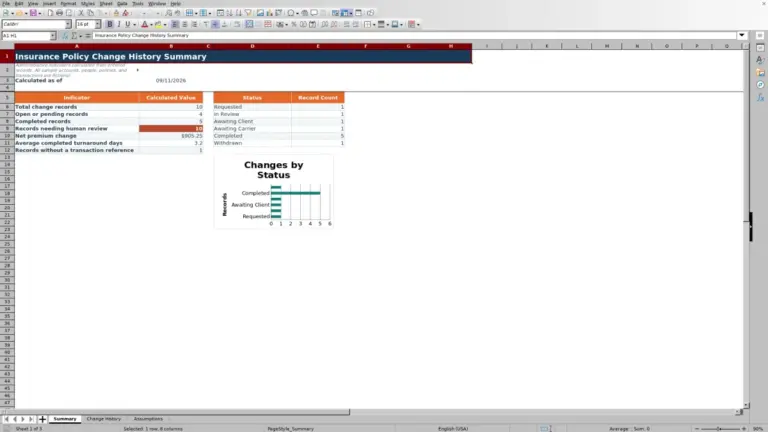Viewport: 768px width, 432px height.
Task: Click the Format as percent icon
Action: tap(294, 24)
